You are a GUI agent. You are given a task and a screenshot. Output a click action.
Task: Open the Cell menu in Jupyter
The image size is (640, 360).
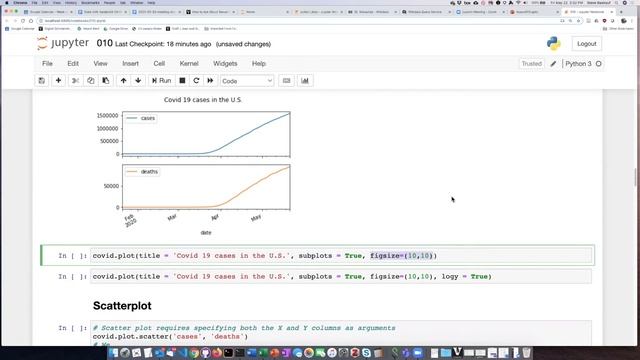click(x=159, y=64)
